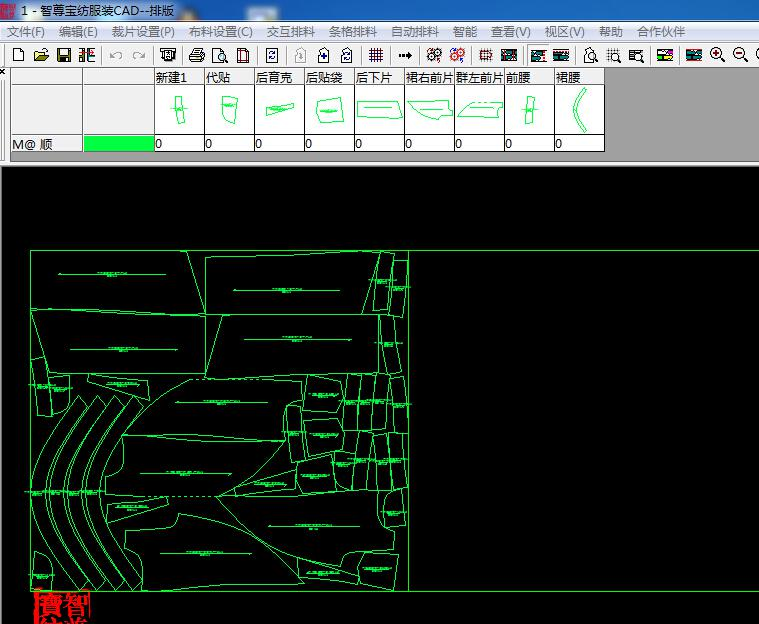Click the green color cell beside M@ 顺

tap(119, 144)
